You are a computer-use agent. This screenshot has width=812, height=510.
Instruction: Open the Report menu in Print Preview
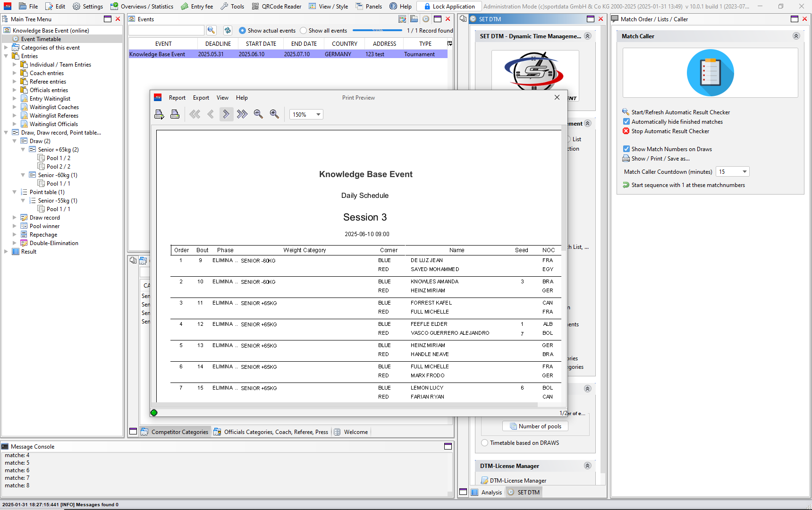(x=177, y=98)
